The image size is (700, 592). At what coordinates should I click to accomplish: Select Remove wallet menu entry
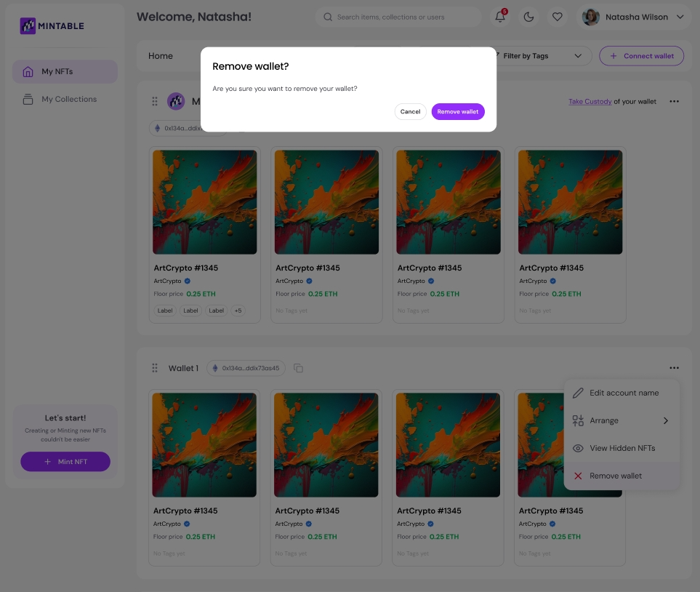coord(615,476)
